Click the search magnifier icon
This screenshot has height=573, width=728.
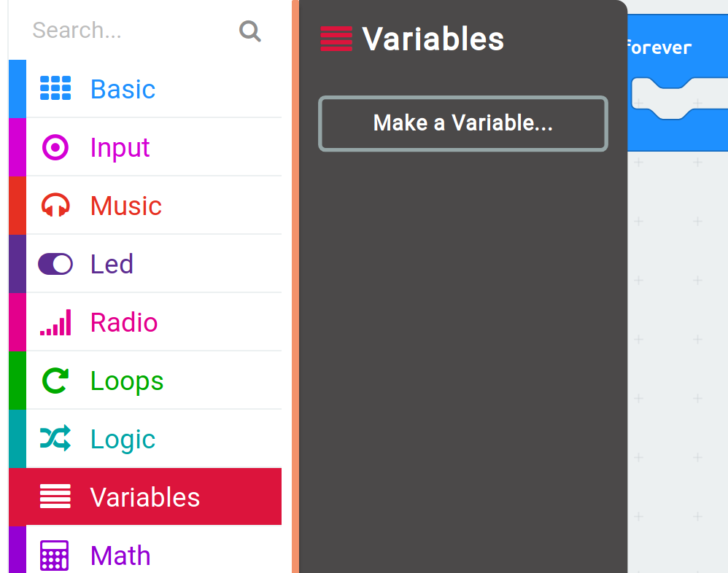point(249,31)
